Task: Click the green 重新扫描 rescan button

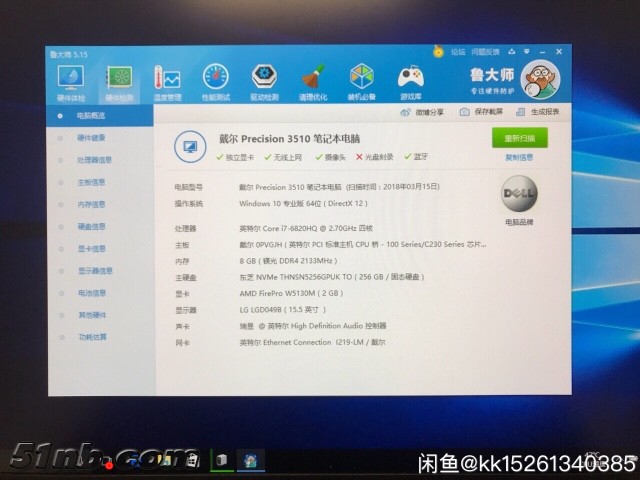Action: (519, 138)
